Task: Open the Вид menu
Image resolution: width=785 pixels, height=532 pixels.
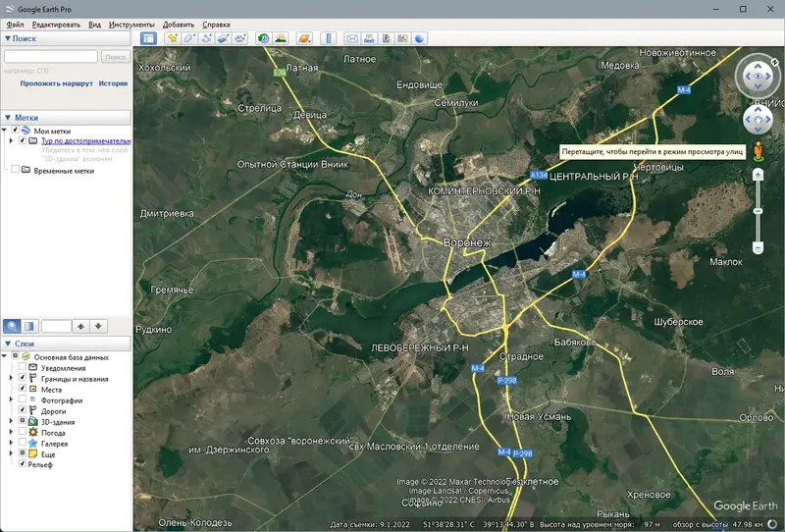Action: tap(94, 25)
